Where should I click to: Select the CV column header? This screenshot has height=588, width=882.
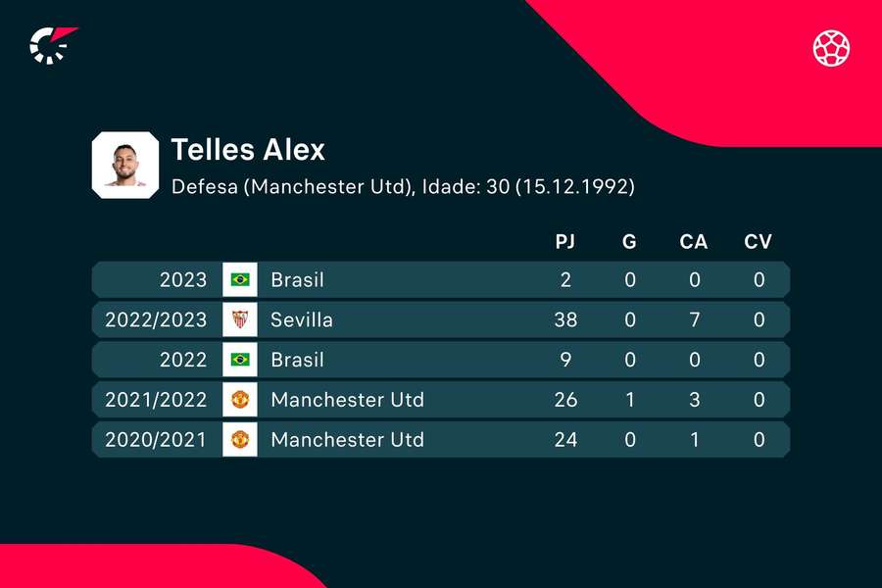pos(758,241)
